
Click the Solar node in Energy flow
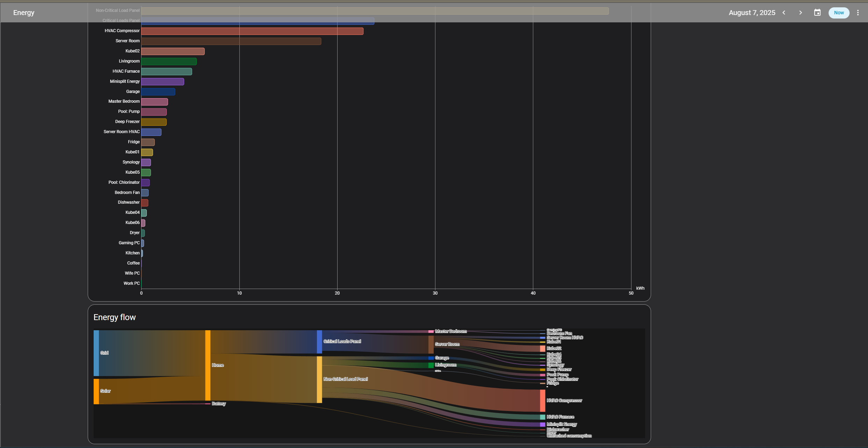(96, 391)
